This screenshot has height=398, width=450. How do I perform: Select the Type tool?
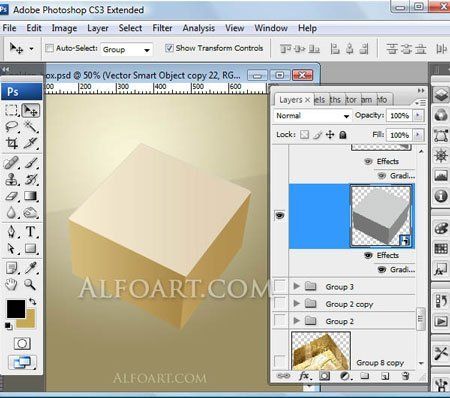pos(30,232)
